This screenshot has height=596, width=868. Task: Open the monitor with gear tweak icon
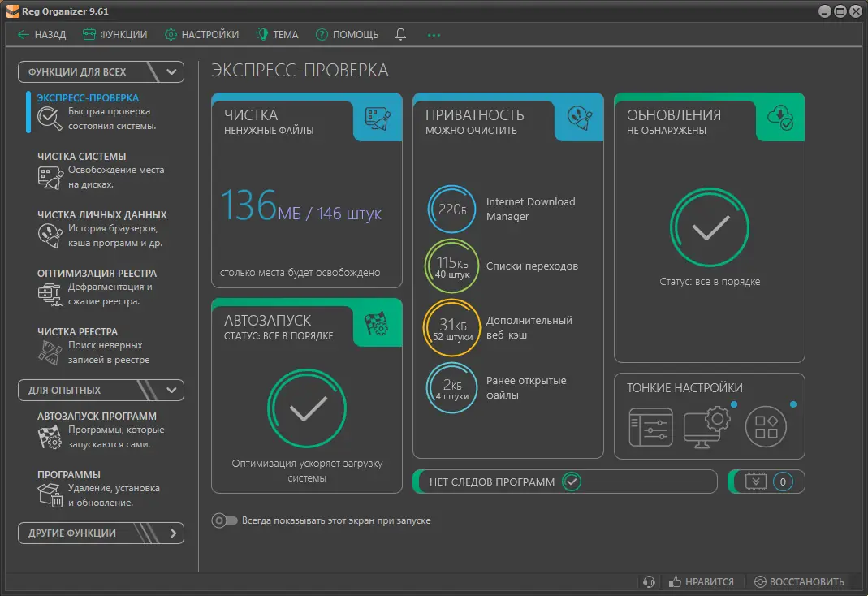[x=707, y=426]
